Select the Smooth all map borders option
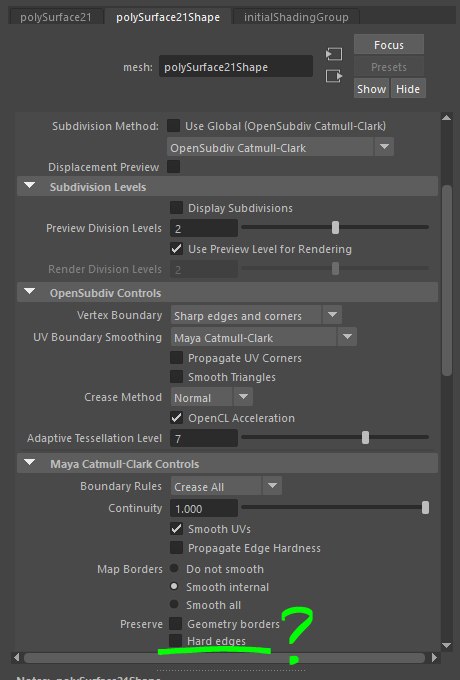The height and width of the screenshot is (680, 460). point(174,604)
